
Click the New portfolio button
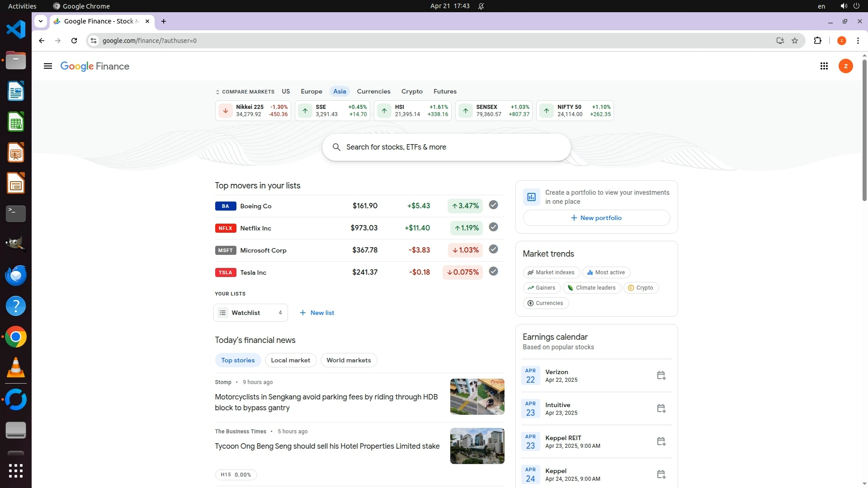pos(596,218)
